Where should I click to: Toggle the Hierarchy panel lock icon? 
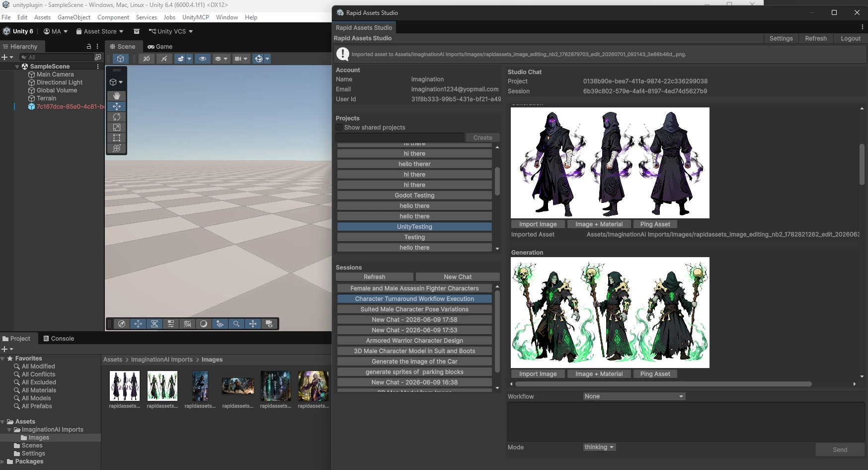point(89,46)
